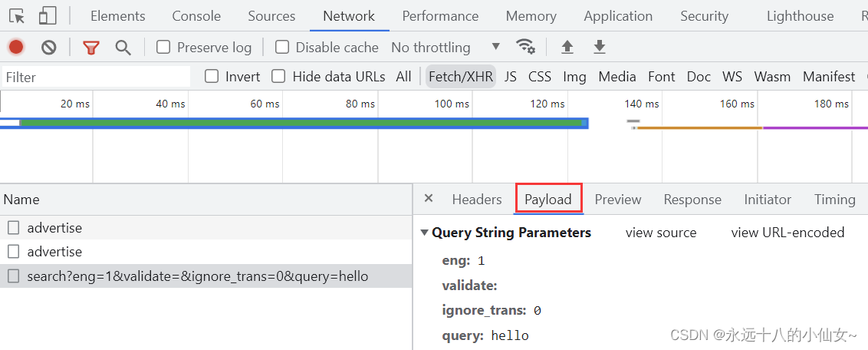This screenshot has height=350, width=868.
Task: Open the No throttling dropdown
Action: (x=446, y=48)
